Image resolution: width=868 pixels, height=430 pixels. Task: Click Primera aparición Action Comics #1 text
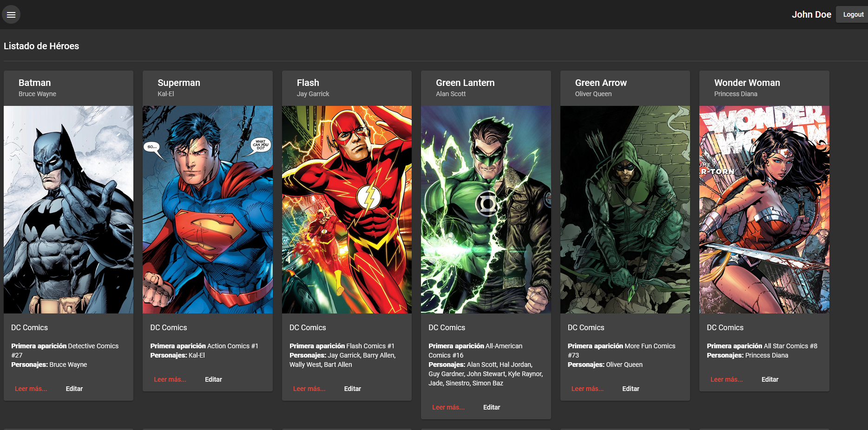[x=204, y=346]
